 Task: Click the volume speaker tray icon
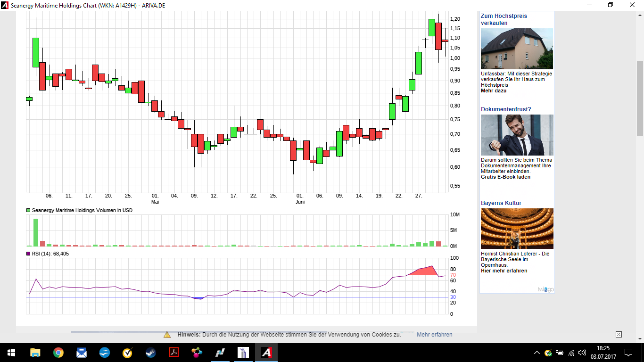(582, 353)
